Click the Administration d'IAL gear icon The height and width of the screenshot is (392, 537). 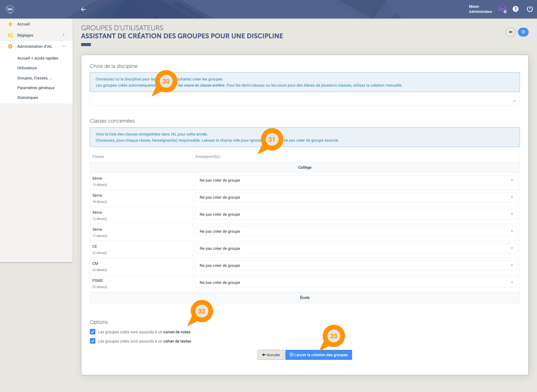[x=10, y=46]
